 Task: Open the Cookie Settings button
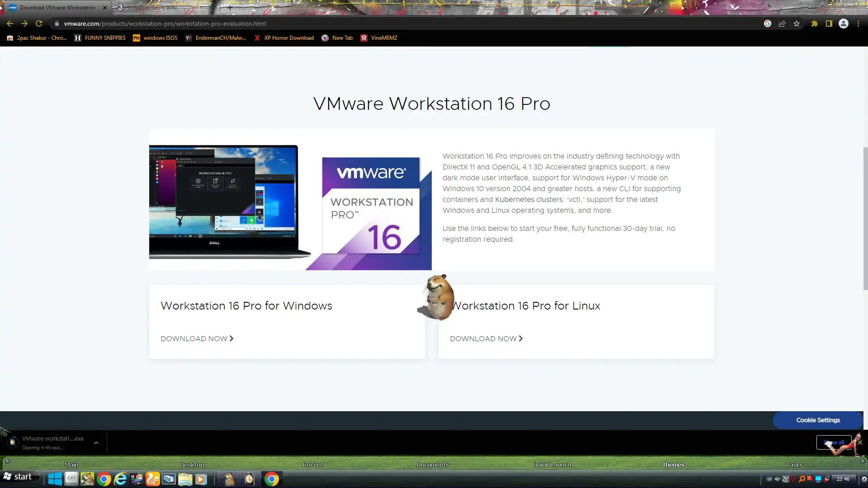click(x=818, y=420)
